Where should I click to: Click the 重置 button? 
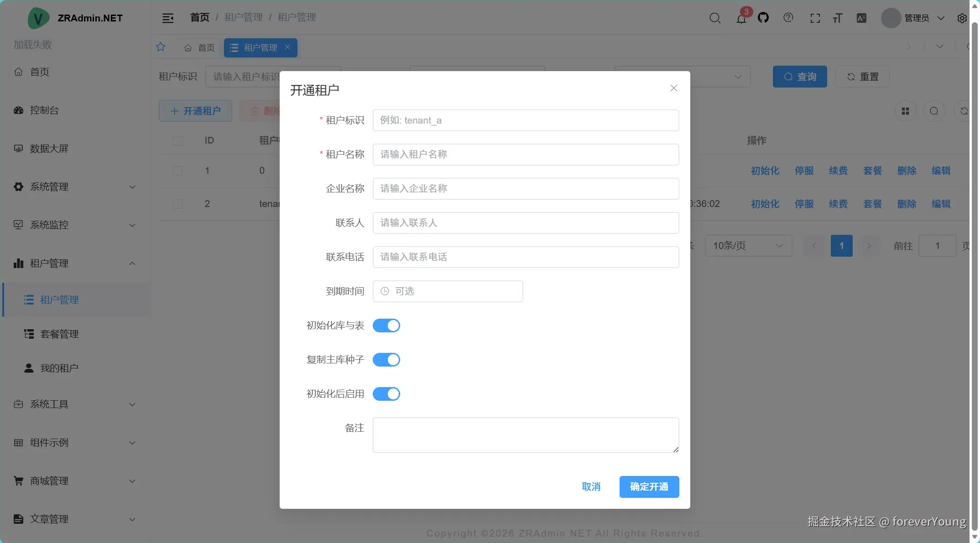863,77
